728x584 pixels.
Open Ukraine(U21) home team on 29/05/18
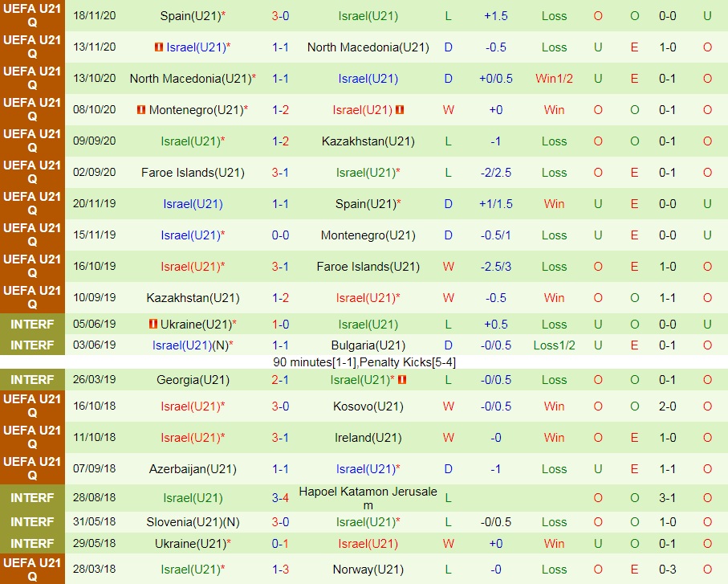click(190, 544)
